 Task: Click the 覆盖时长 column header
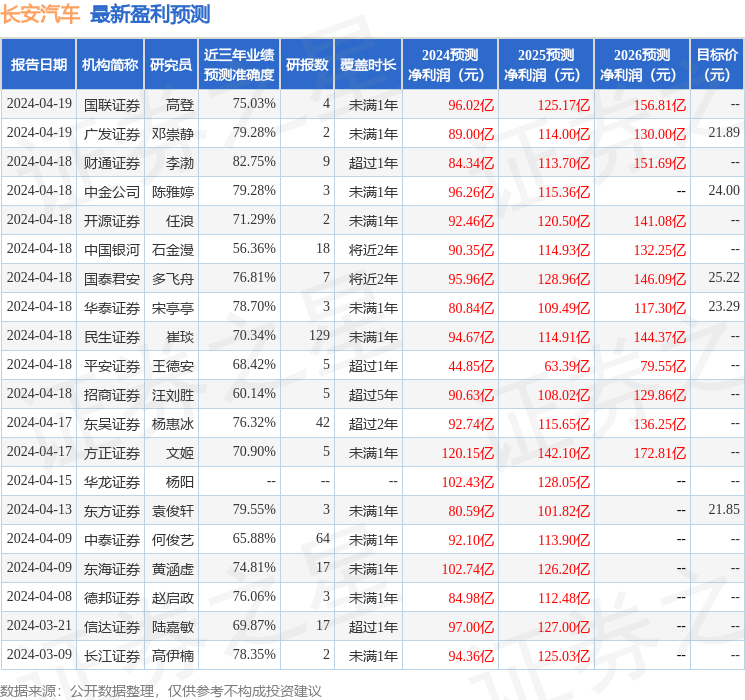(367, 65)
